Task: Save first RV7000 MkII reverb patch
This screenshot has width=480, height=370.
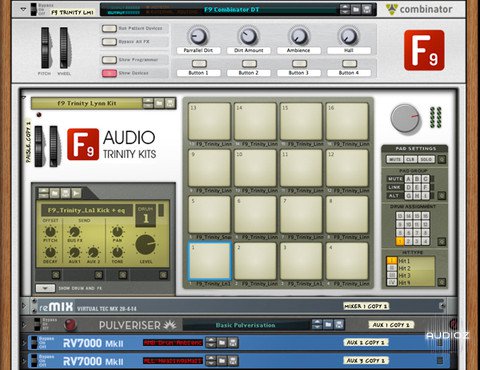Action: coord(233,342)
